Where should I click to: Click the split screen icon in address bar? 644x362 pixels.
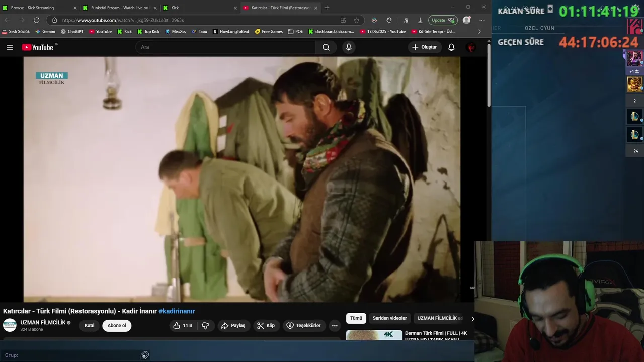[343, 20]
